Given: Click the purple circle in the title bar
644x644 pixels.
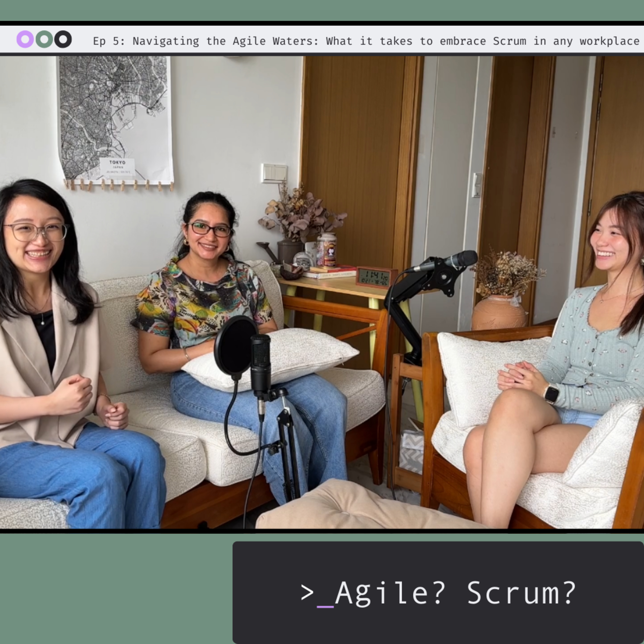Looking at the screenshot, I should (25, 39).
